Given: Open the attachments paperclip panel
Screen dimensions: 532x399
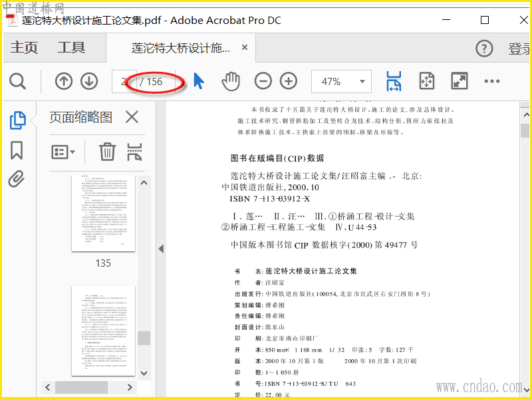Looking at the screenshot, I should 17,179.
